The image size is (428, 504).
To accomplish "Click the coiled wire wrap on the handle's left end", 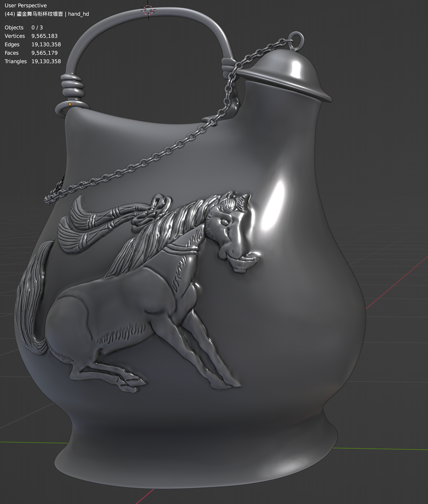I will pyautogui.click(x=72, y=86).
